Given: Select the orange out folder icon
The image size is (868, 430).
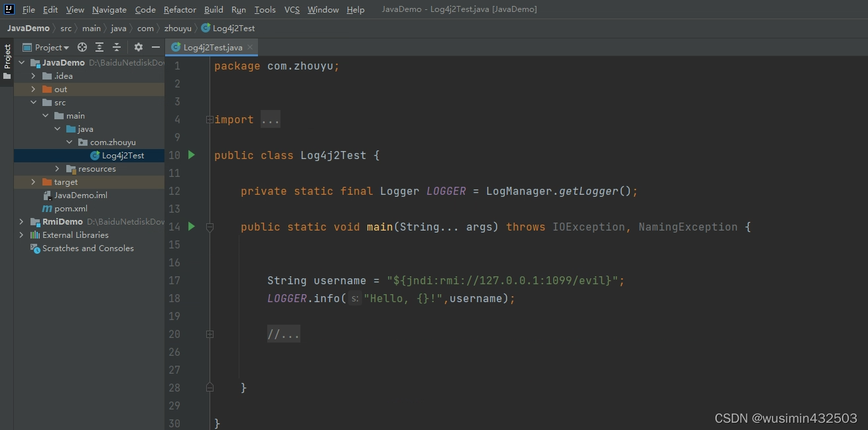Looking at the screenshot, I should pyautogui.click(x=47, y=89).
